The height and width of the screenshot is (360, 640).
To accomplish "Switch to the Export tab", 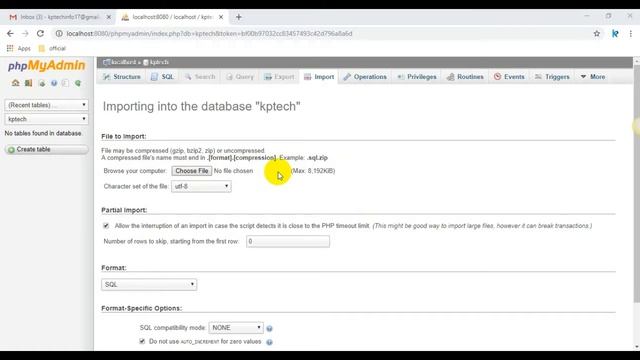I will [x=279, y=77].
